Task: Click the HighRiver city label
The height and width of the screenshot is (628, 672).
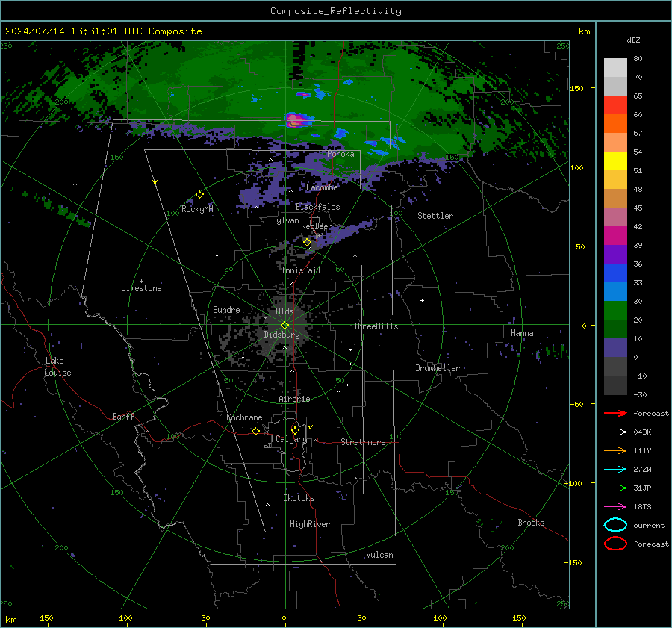Action: click(310, 524)
